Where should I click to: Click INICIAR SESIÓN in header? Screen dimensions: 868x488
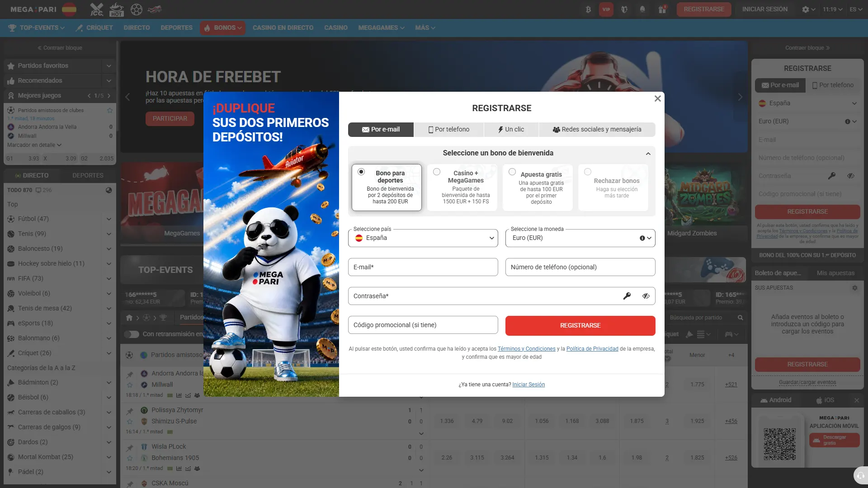tap(764, 9)
